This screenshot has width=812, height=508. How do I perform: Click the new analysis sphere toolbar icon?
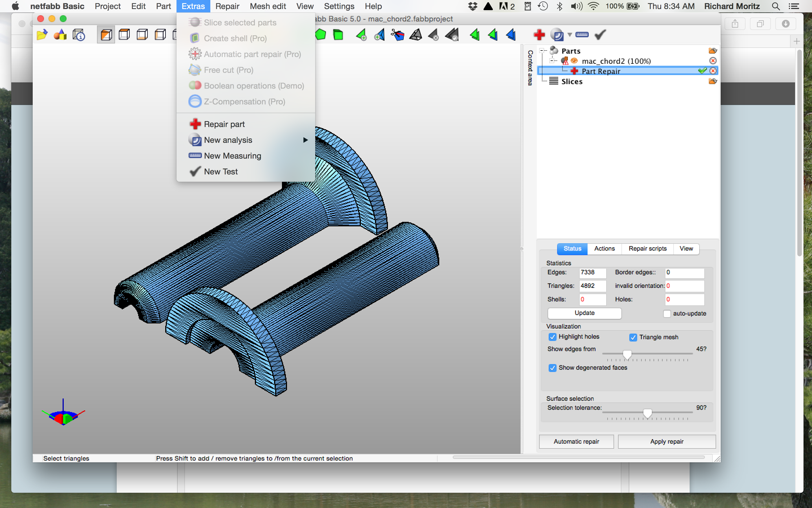pyautogui.click(x=557, y=35)
